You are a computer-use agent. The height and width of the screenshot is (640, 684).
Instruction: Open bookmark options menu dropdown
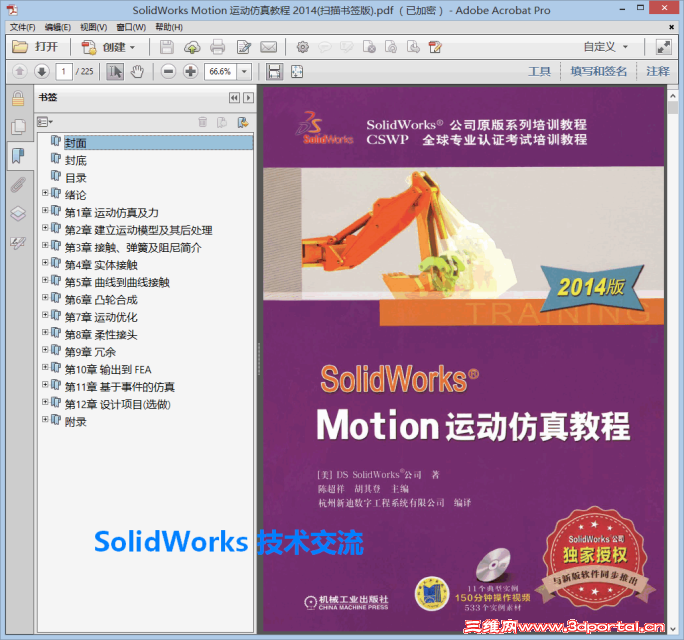coord(44,122)
